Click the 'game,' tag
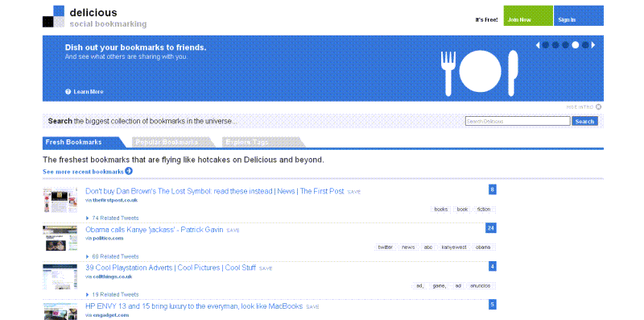This screenshot has height=320, width=644. 440,286
